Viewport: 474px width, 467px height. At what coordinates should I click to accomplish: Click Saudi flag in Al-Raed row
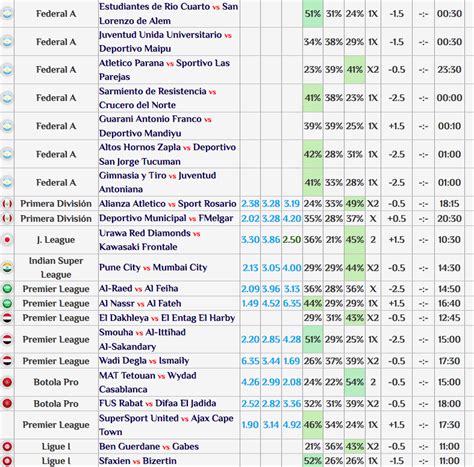[7, 289]
